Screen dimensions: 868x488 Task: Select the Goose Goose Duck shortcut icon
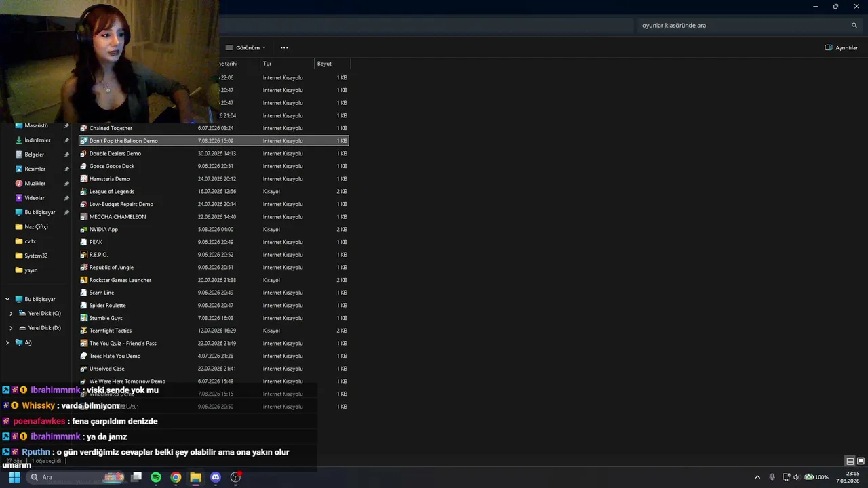(84, 166)
